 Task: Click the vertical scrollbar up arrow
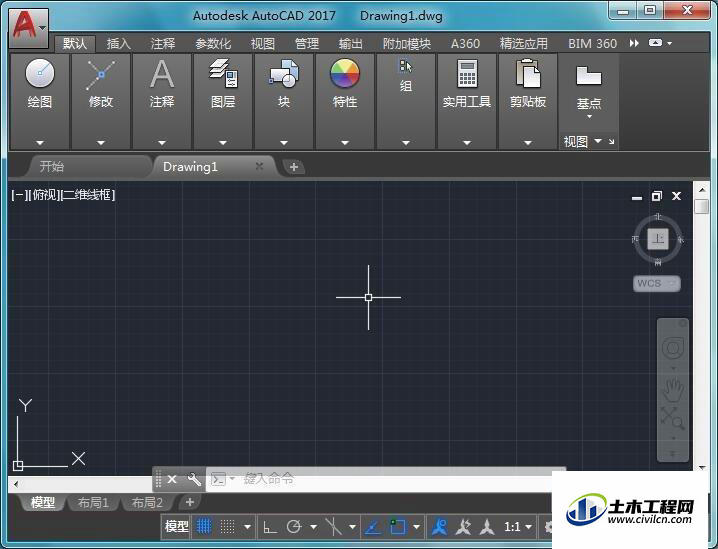[702, 189]
